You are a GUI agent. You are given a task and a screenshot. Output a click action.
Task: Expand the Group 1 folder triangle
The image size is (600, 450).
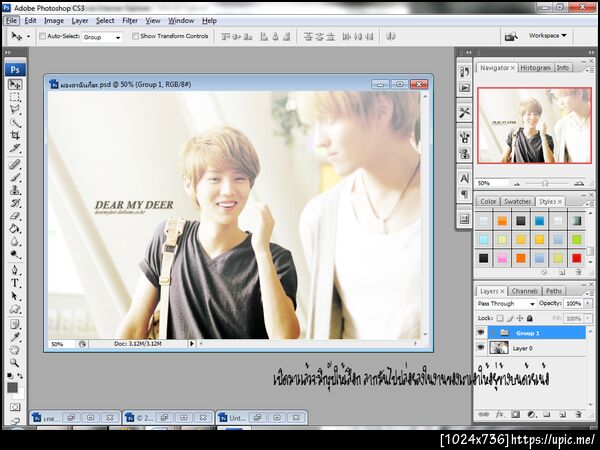coord(494,333)
